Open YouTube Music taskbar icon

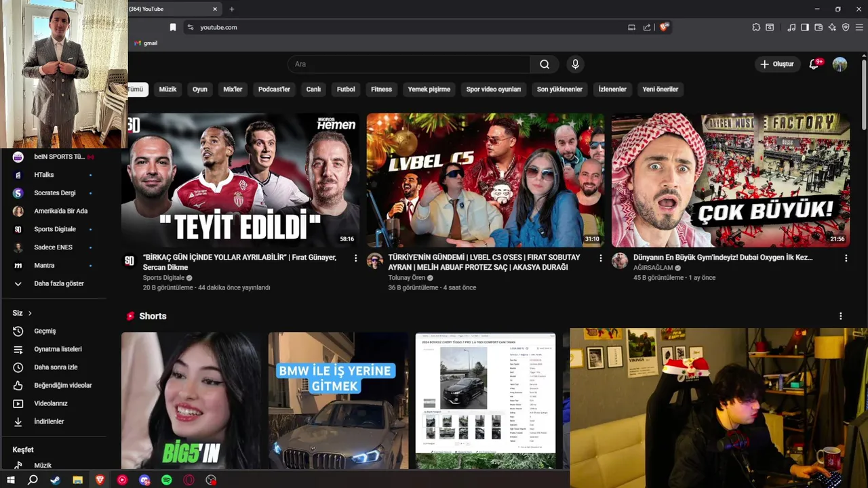[x=122, y=480]
